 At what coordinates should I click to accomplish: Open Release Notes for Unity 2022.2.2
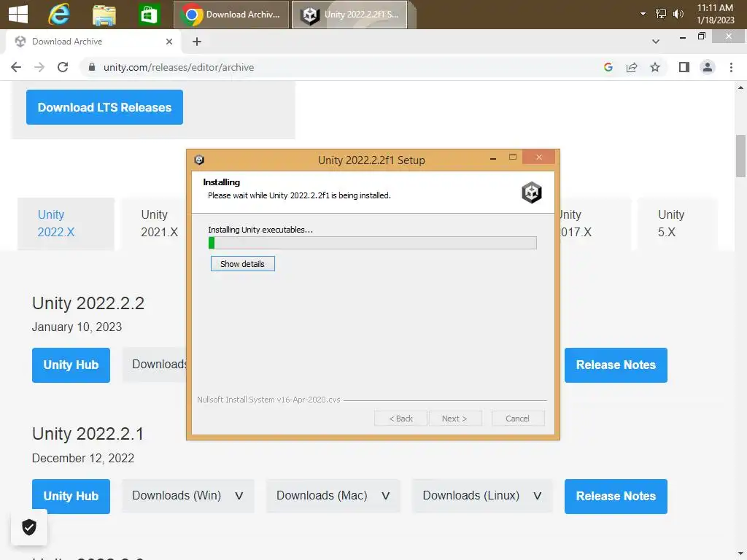tap(616, 365)
